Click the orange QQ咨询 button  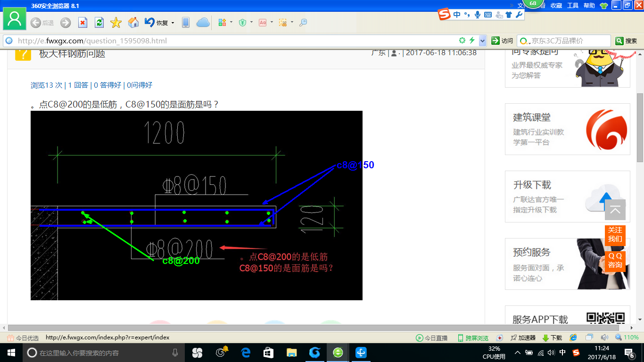click(x=615, y=261)
